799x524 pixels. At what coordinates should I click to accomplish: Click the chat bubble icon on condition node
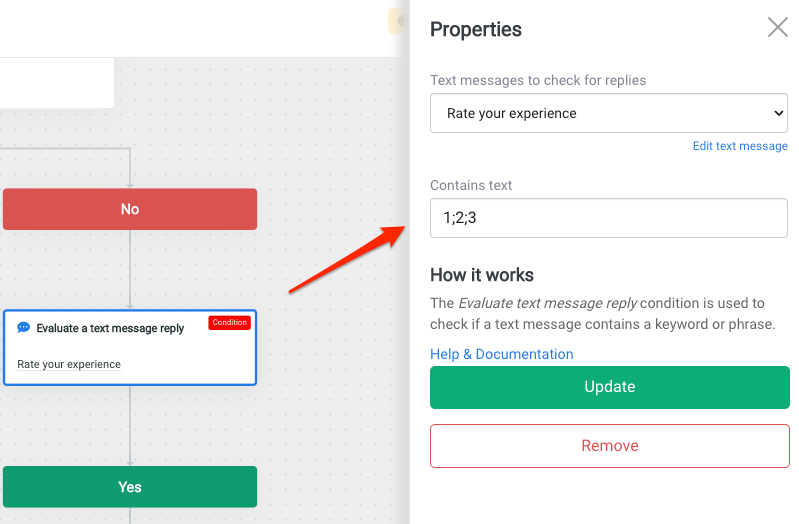click(x=23, y=327)
